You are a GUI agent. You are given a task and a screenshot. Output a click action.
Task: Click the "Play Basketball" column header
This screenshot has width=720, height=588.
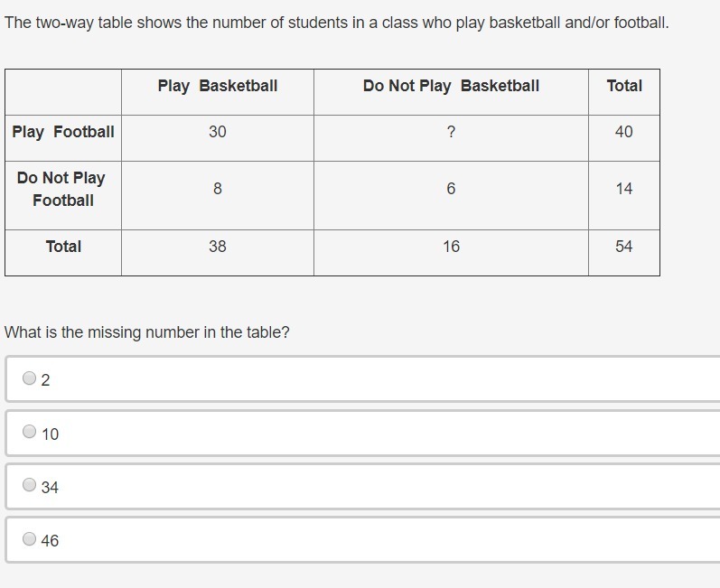point(218,86)
